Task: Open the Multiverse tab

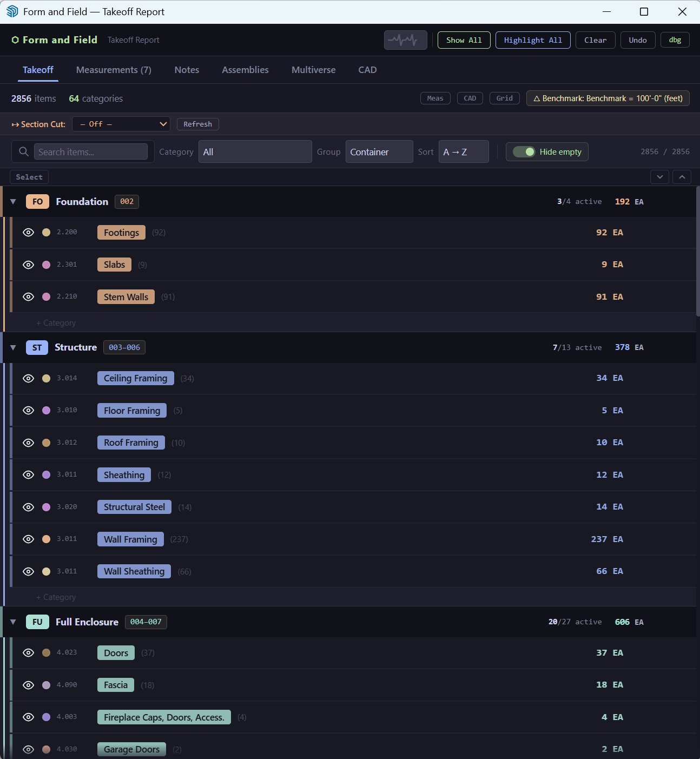Action: click(x=313, y=70)
